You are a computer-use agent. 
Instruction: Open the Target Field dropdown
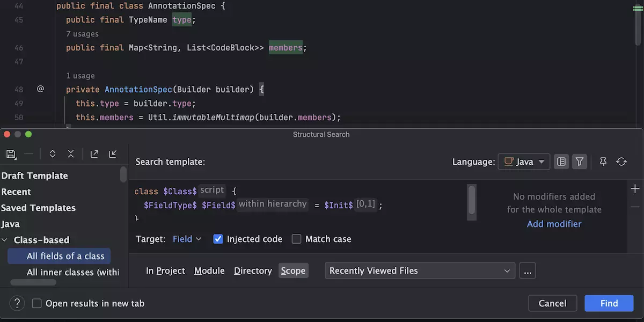click(x=187, y=239)
